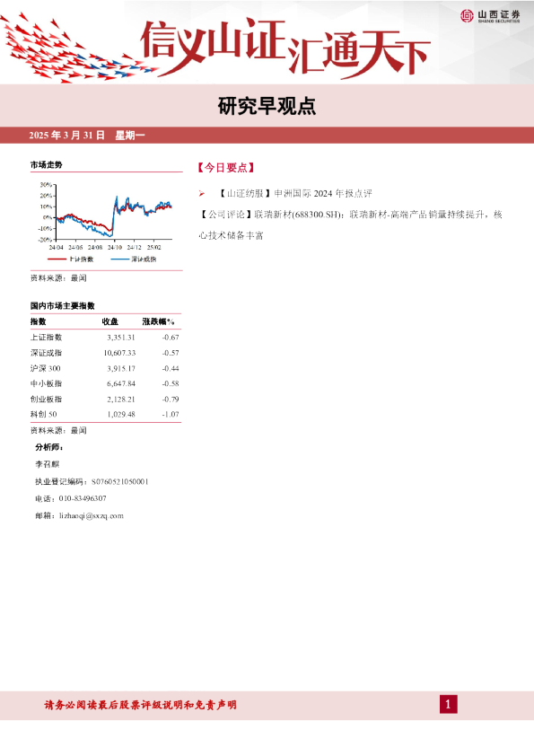Click the 收盘 column header
Screen dimensions: 534x756
(x=109, y=321)
